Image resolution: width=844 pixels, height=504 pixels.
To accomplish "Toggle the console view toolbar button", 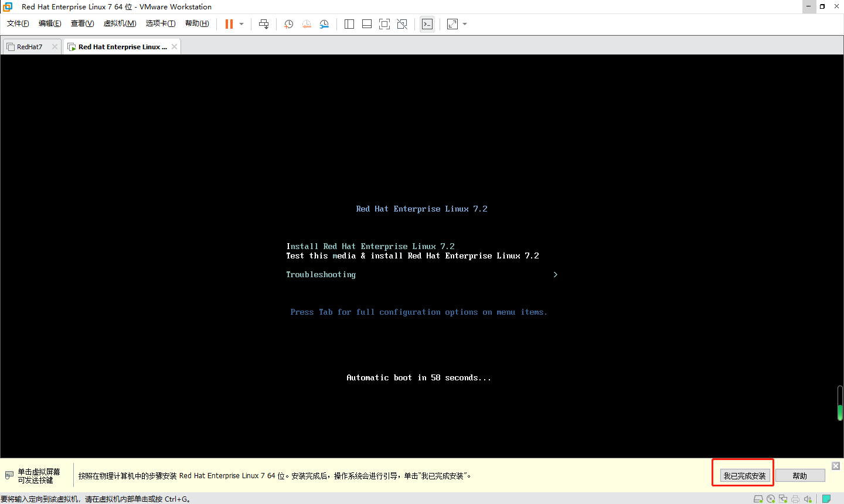I will pyautogui.click(x=427, y=24).
